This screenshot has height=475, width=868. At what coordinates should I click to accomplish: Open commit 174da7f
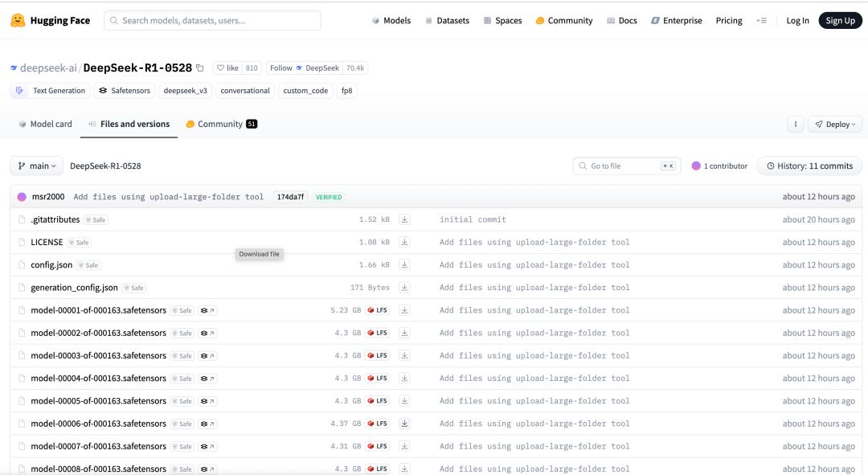[x=291, y=197]
